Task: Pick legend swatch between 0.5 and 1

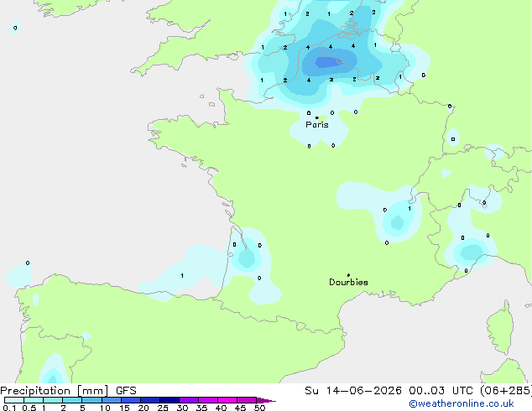Action: [x=34, y=400]
